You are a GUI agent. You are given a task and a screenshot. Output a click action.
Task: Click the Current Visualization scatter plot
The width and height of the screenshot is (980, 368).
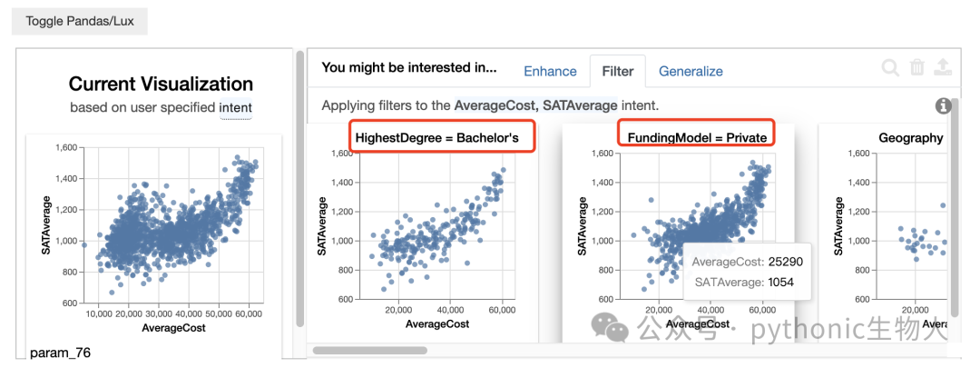[153, 238]
